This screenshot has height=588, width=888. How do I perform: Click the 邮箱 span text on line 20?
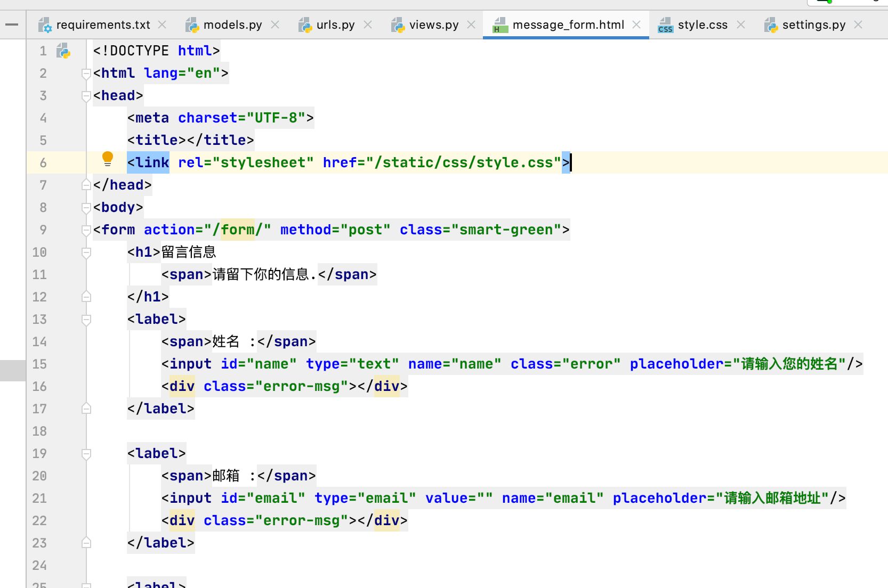pos(226,476)
